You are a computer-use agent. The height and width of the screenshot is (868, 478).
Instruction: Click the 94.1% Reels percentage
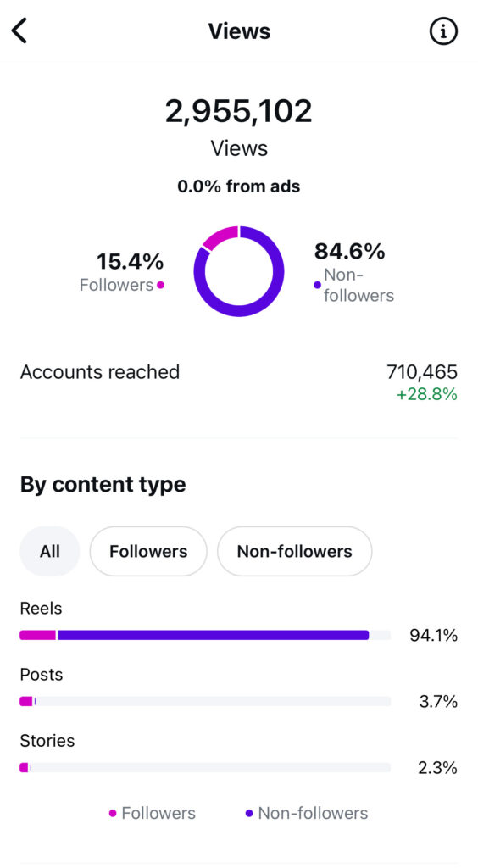click(434, 636)
